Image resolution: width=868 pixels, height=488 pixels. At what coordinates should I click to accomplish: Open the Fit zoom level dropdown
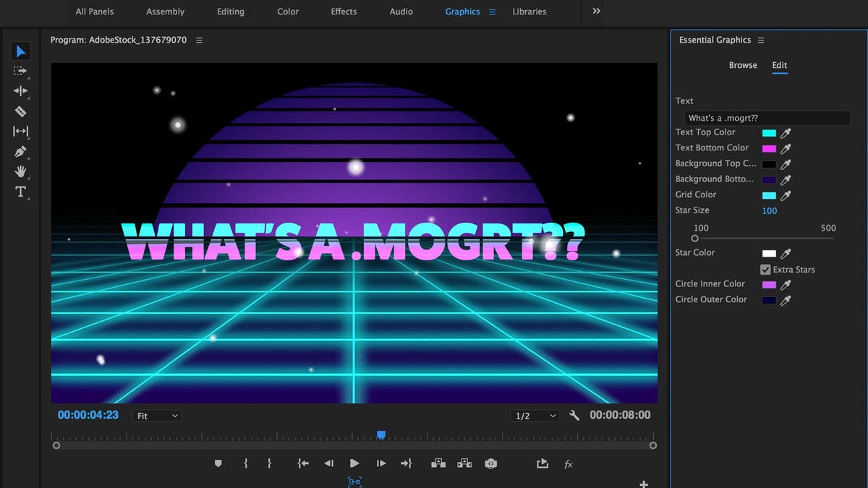point(156,415)
